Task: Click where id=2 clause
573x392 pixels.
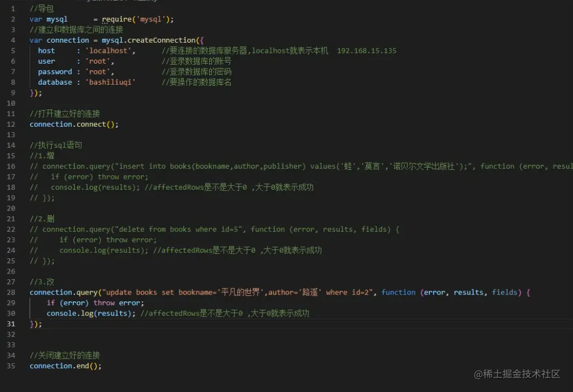Action: (347, 293)
